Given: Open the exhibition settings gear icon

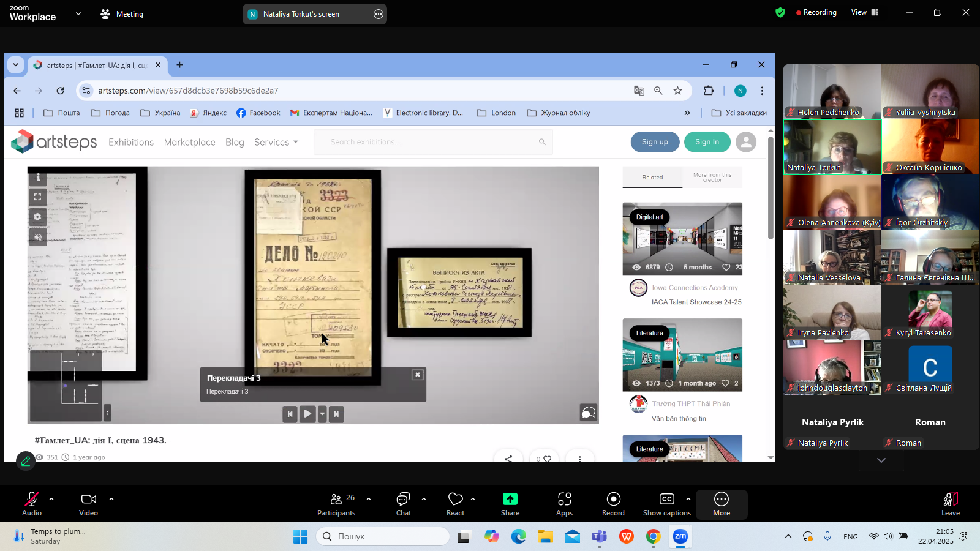Looking at the screenshot, I should [37, 217].
